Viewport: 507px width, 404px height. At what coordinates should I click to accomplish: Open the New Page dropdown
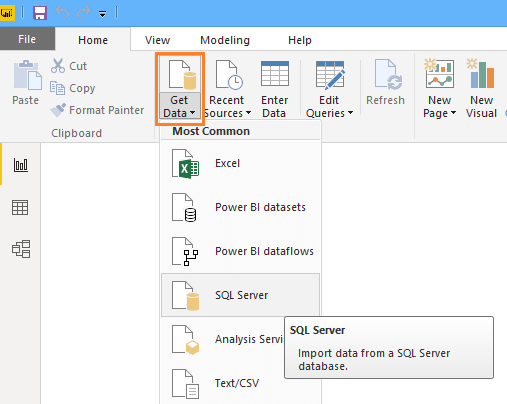(x=453, y=113)
